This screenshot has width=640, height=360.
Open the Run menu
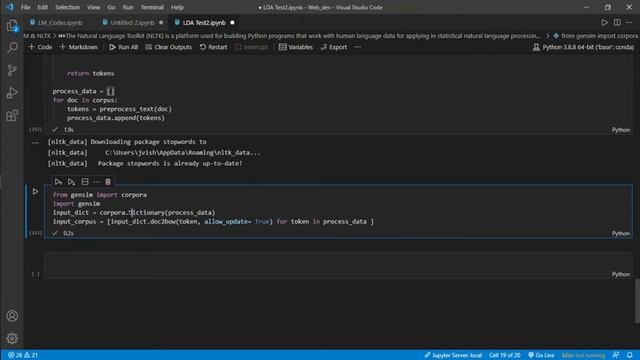click(128, 7)
